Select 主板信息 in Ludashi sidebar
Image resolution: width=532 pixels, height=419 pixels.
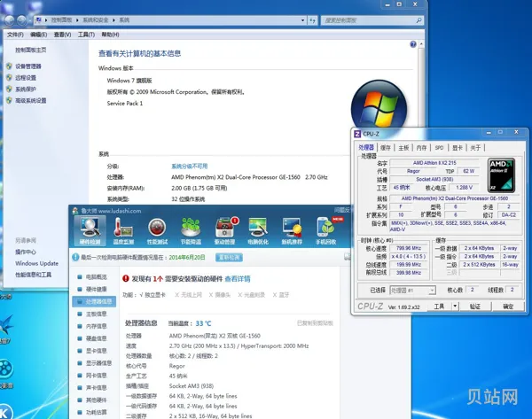pos(92,314)
